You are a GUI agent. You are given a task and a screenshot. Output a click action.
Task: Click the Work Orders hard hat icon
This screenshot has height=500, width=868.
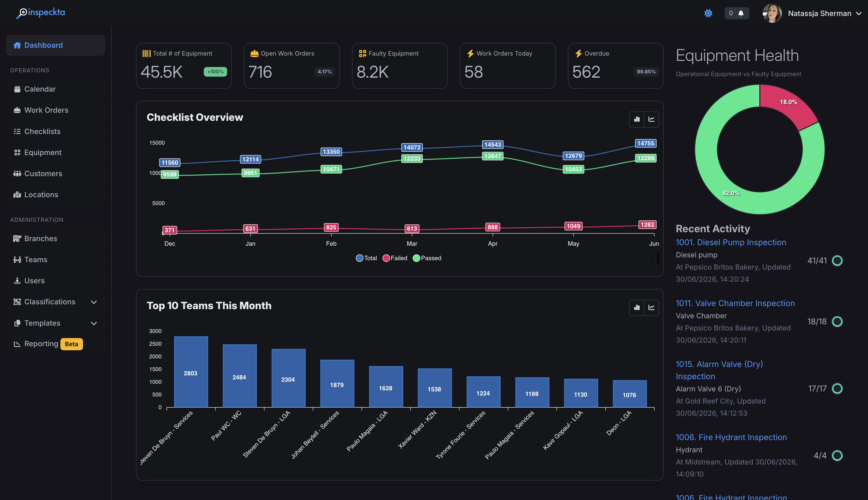coord(17,110)
